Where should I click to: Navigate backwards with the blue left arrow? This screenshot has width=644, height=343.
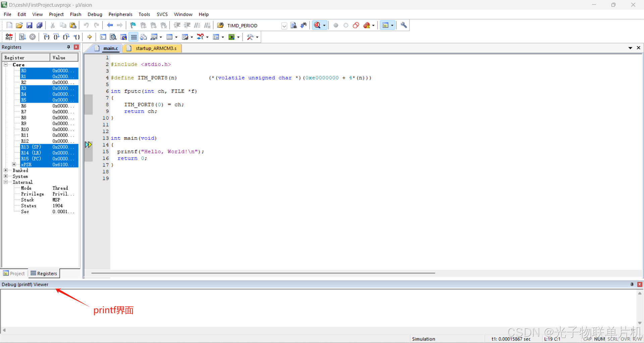[x=110, y=25]
